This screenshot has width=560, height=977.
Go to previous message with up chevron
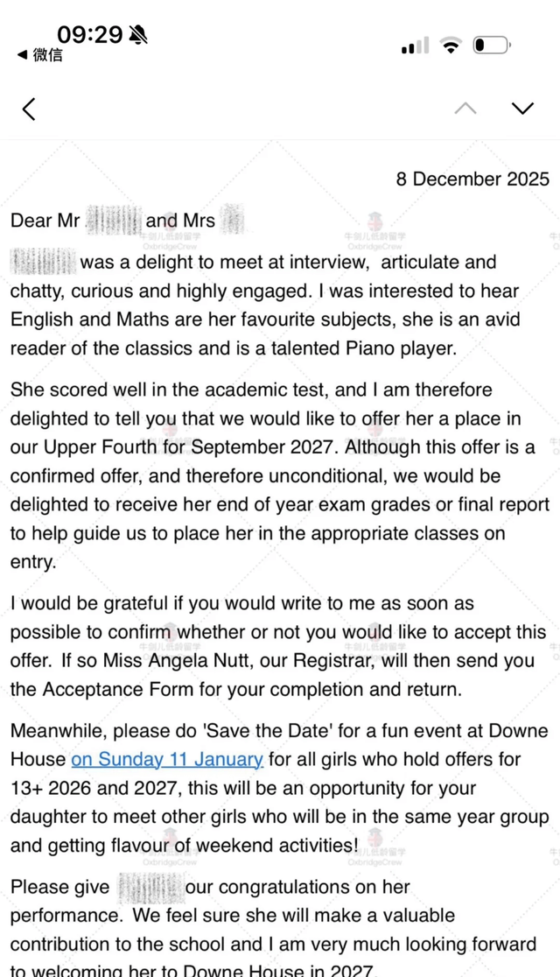pos(465,109)
